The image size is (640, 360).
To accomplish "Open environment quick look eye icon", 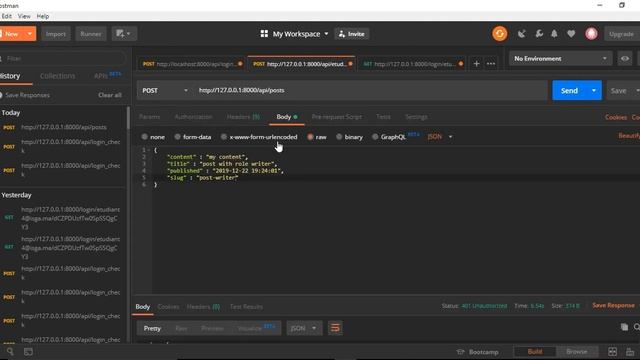I will click(x=624, y=59).
